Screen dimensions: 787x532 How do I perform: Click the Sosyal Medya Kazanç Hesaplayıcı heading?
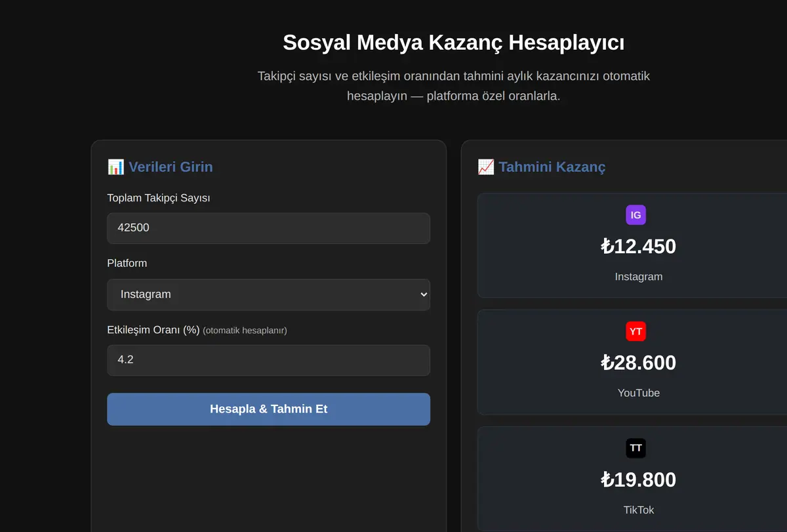(454, 43)
